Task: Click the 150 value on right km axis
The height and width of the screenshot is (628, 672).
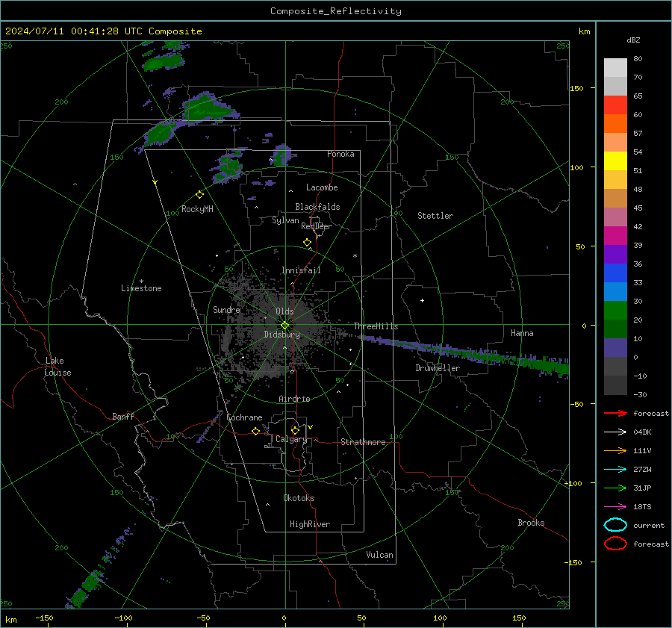Action: tap(576, 88)
